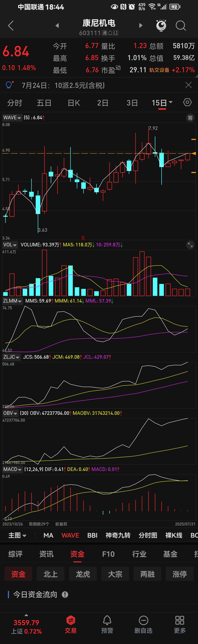Tap the 3.63 low price label
This screenshot has height=644, width=198.
tap(43, 230)
